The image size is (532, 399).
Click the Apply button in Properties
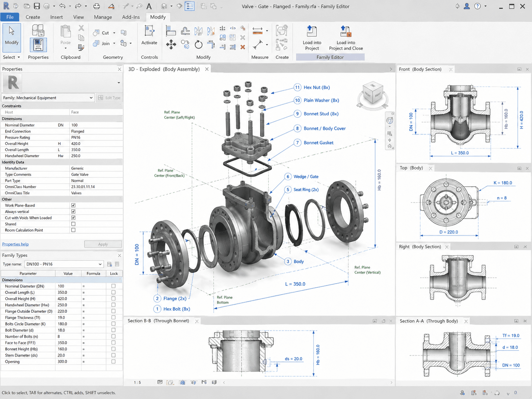click(x=103, y=244)
